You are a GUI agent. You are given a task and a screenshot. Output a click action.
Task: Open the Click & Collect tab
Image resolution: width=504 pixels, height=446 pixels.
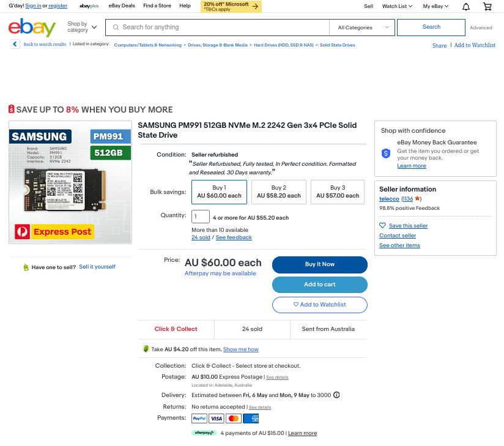coord(176,329)
